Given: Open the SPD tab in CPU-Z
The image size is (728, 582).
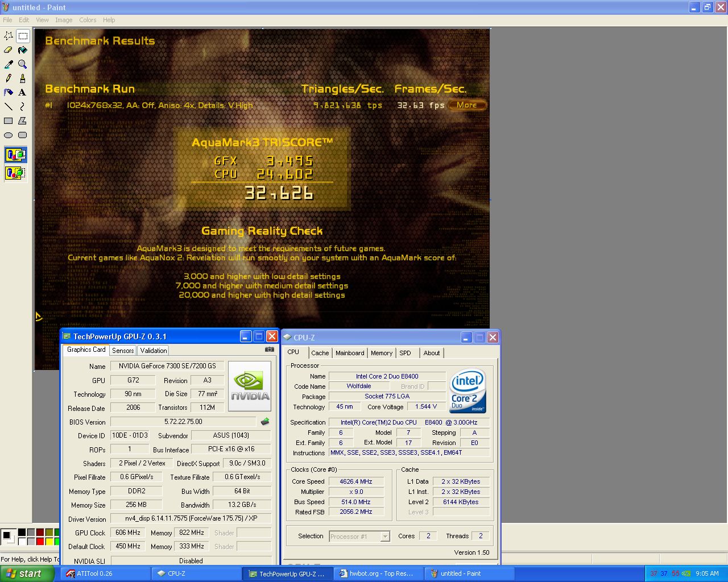Looking at the screenshot, I should tap(405, 353).
